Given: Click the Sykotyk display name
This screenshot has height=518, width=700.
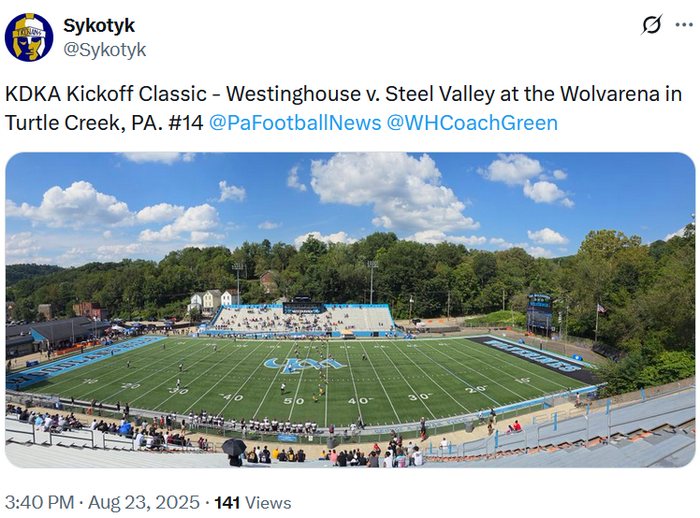Looking at the screenshot, I should (99, 25).
